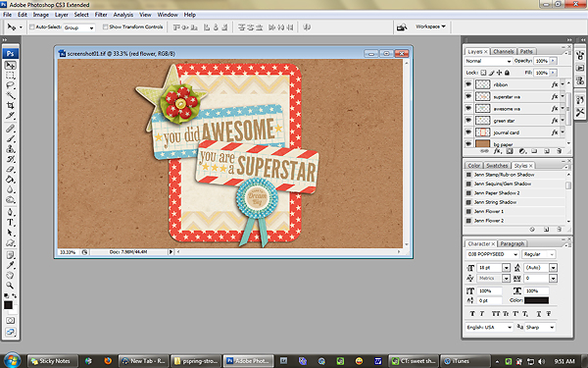Toggle the lock all padlock icon

coord(507,73)
